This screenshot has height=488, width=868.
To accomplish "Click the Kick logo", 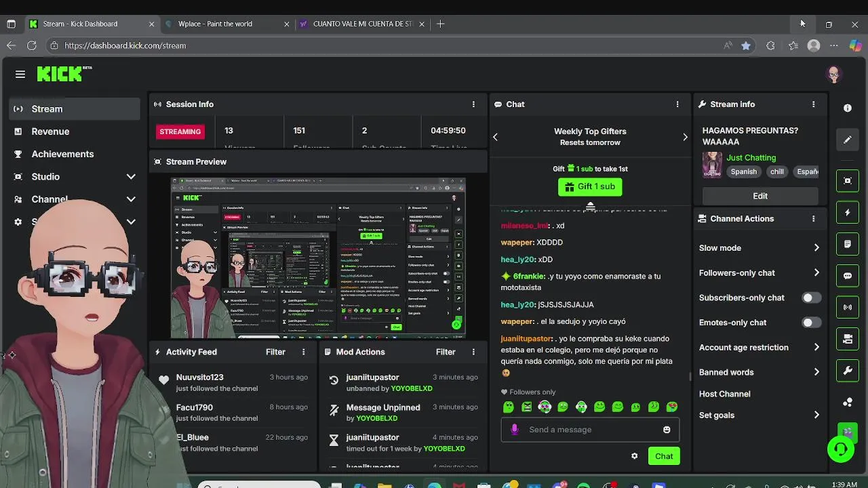I will (64, 73).
